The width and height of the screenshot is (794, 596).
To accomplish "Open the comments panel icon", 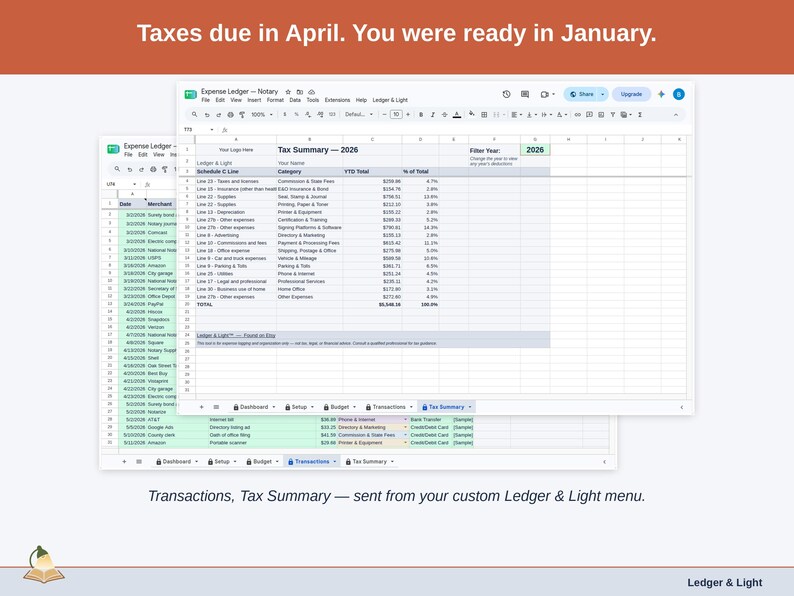I will 525,94.
